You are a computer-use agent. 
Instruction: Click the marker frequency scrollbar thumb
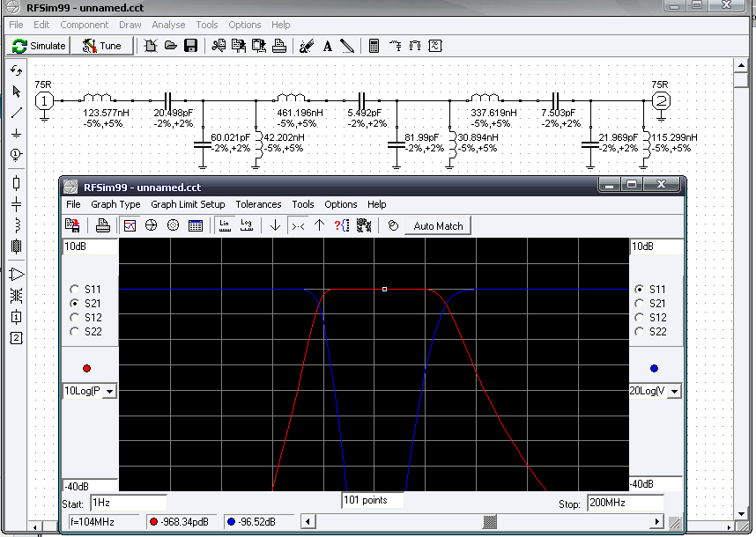point(490,521)
